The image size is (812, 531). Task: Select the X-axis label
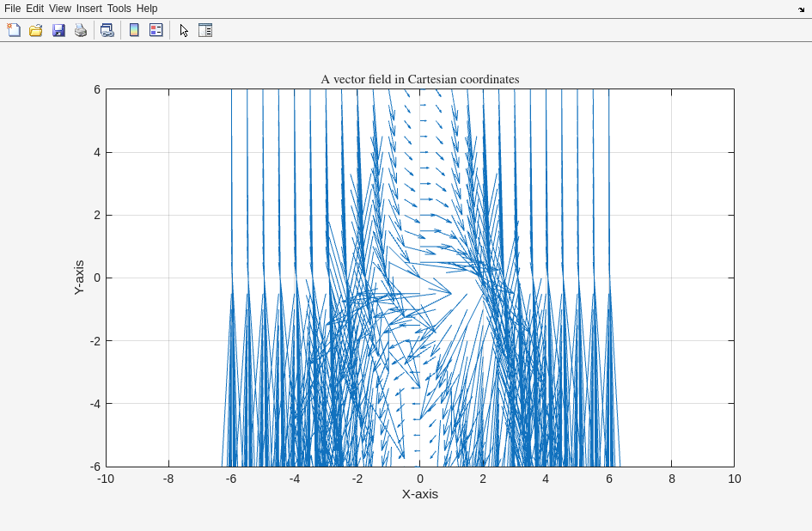[420, 494]
